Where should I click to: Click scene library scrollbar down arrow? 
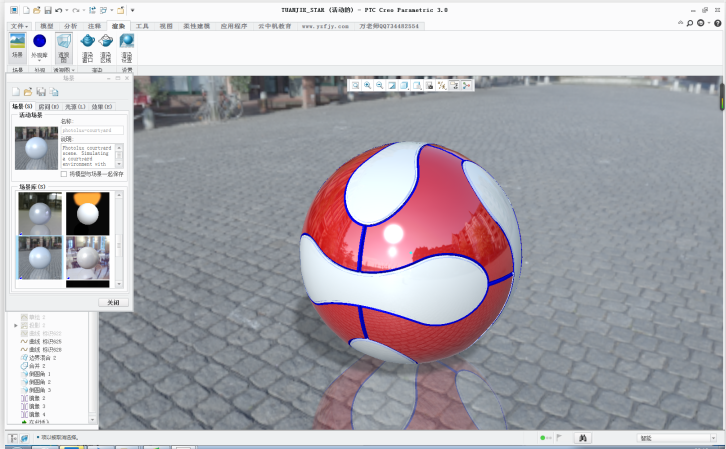119,284
